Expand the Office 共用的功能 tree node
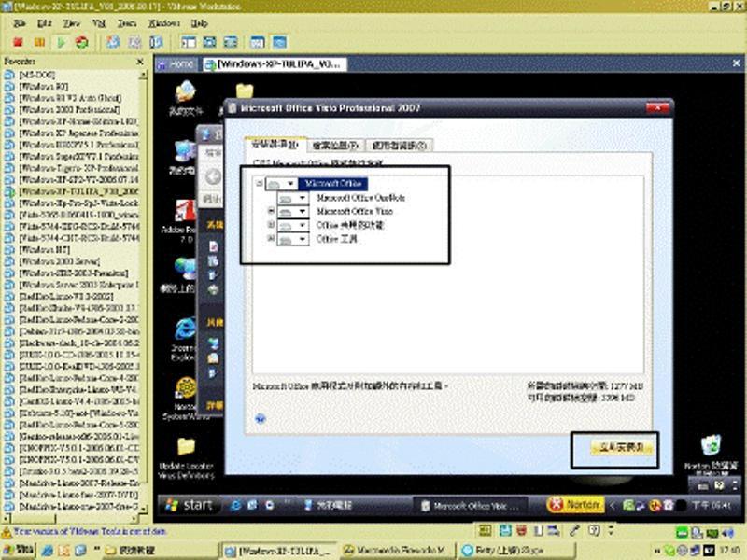 (271, 224)
